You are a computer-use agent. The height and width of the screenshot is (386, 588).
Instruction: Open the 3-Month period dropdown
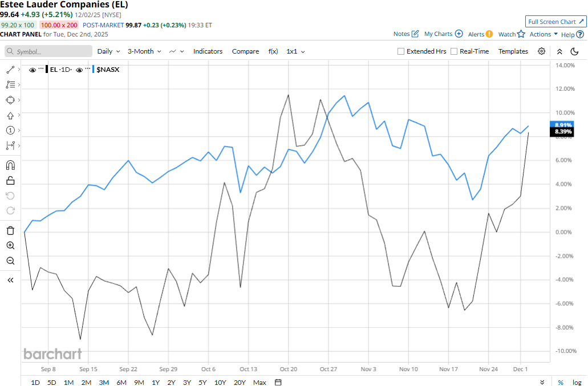point(144,51)
